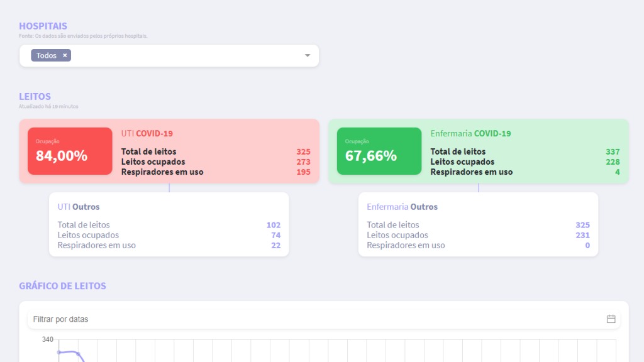Click the Enfermaria Outros card heading
Screen dimensions: 644x362
click(x=402, y=207)
